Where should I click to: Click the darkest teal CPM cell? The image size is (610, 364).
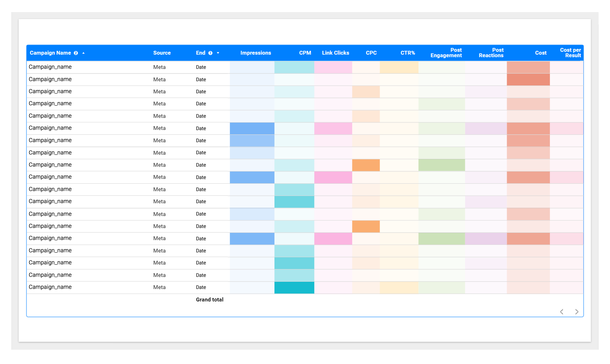(294, 287)
